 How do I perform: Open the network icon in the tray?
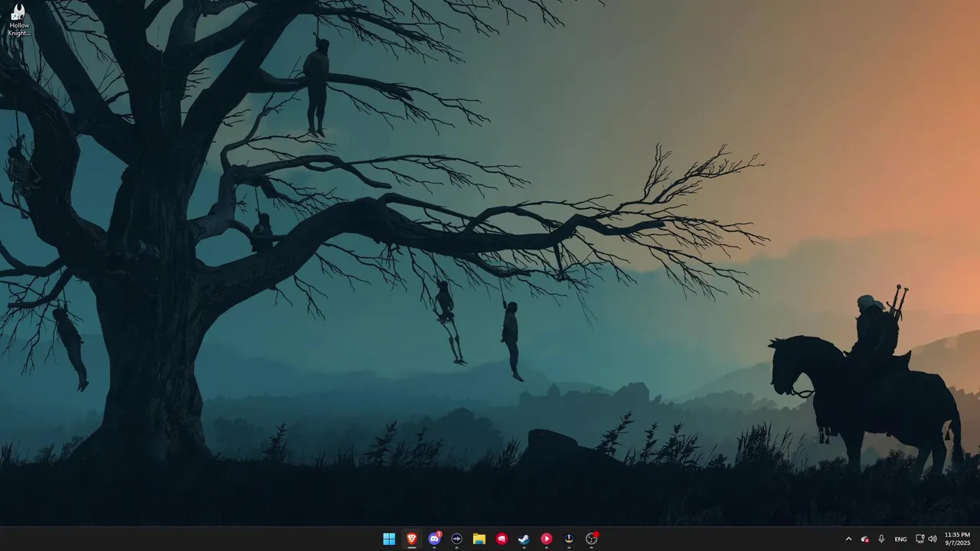tap(920, 539)
